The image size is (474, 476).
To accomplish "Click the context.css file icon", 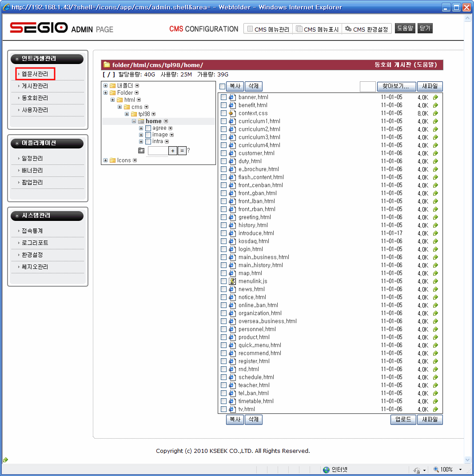I will tap(232, 113).
